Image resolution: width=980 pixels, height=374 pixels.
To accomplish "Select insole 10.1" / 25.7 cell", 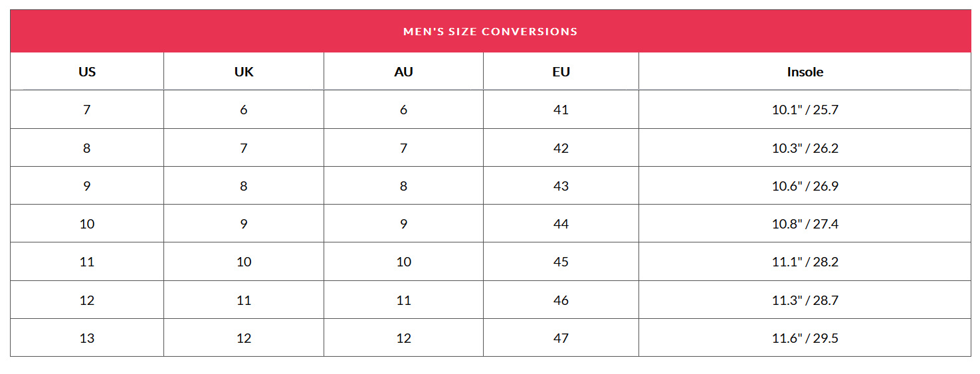I will tap(805, 110).
